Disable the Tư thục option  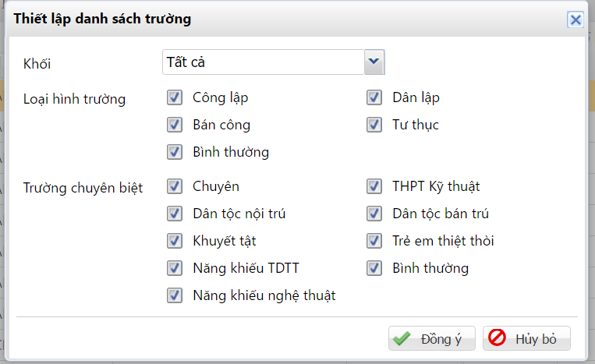tap(374, 125)
